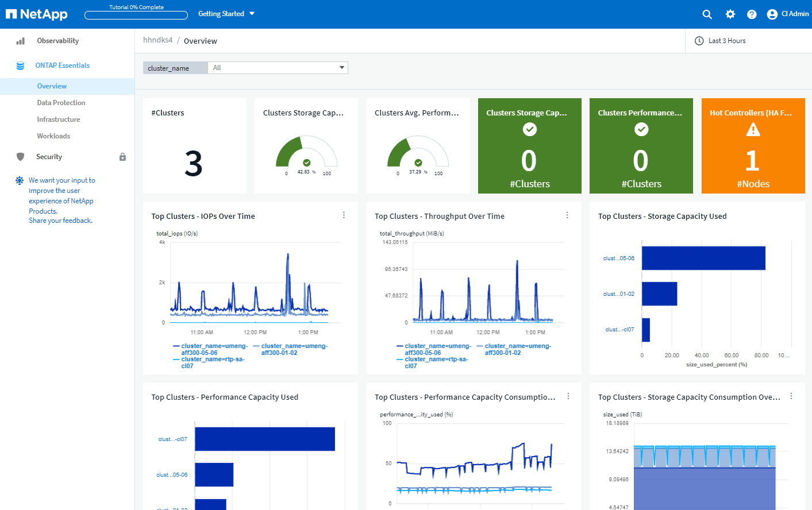The height and width of the screenshot is (510, 812).
Task: Open the Last 3 Hours time range selector
Action: (726, 41)
